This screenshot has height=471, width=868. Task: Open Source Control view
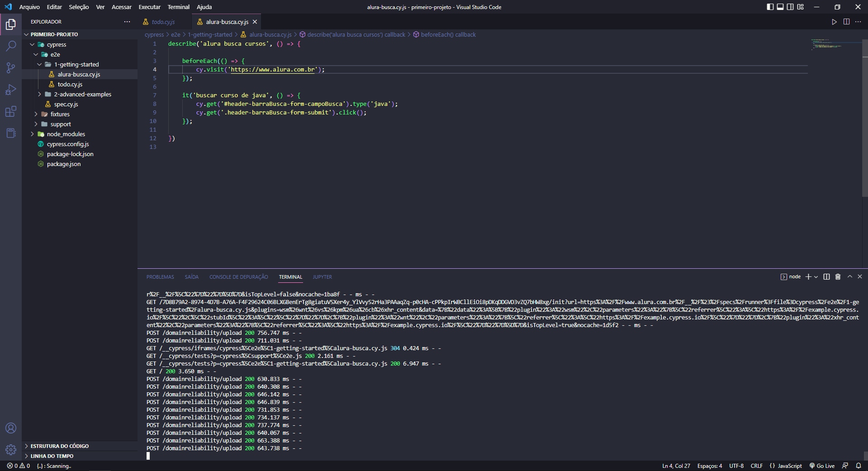[x=11, y=68]
